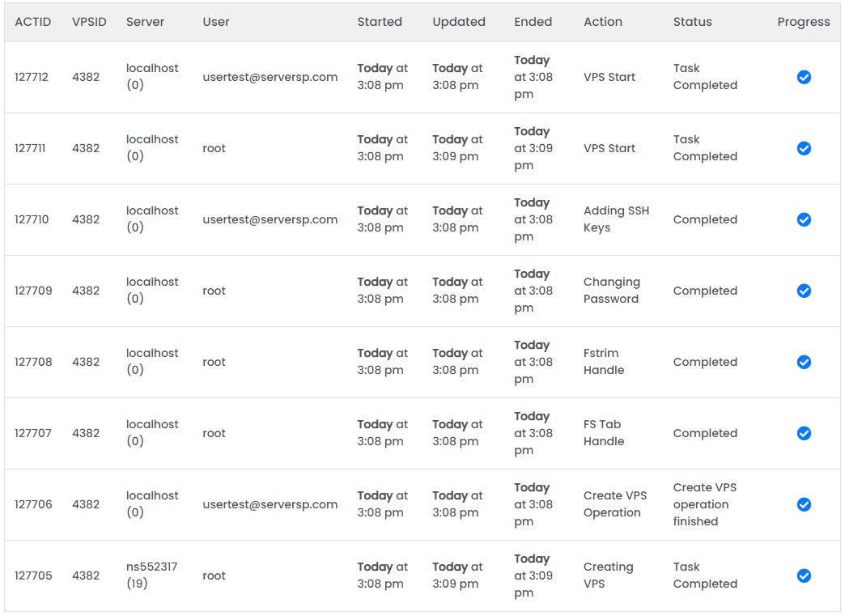845x616 pixels.
Task: Click checkmark icon for Fstrim Handle task
Action: [804, 362]
